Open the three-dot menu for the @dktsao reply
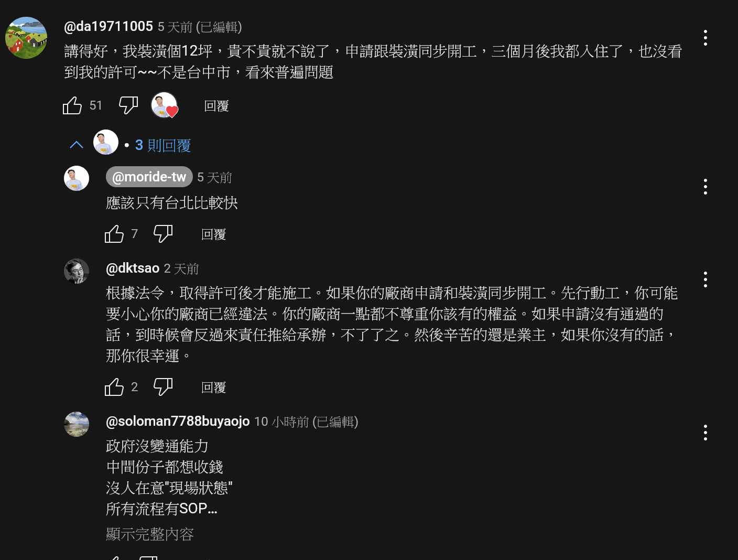The image size is (738, 560). (706, 279)
